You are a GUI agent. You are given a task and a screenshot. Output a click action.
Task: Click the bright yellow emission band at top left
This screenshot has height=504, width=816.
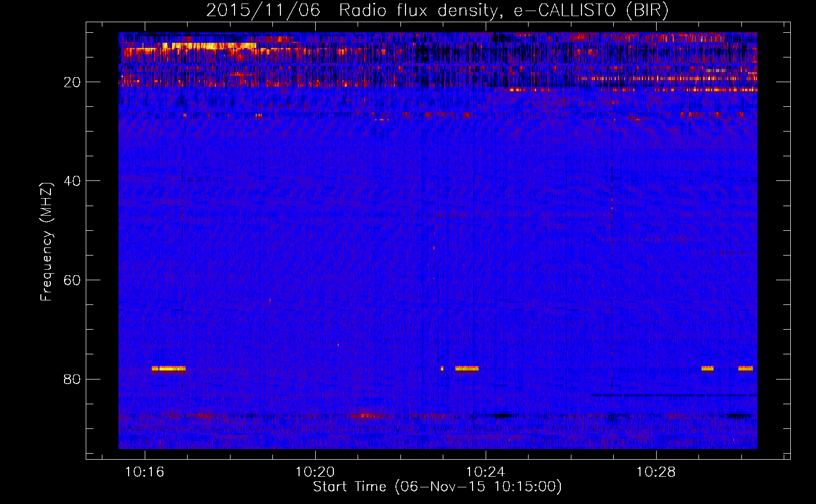[209, 46]
